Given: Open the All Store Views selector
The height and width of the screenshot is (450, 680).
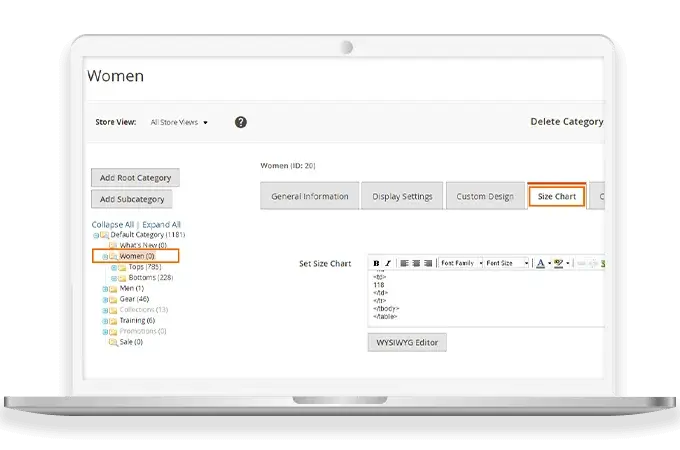Looking at the screenshot, I should 179,122.
